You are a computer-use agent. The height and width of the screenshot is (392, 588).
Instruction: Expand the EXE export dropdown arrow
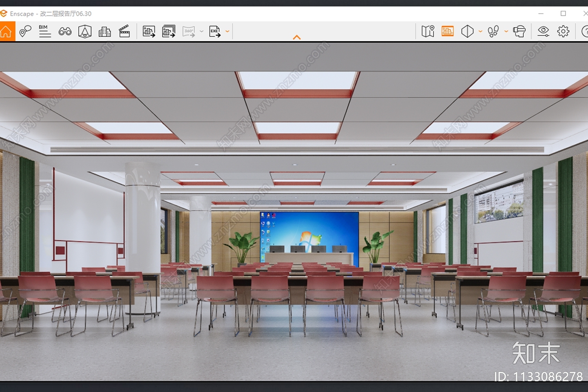click(x=227, y=31)
